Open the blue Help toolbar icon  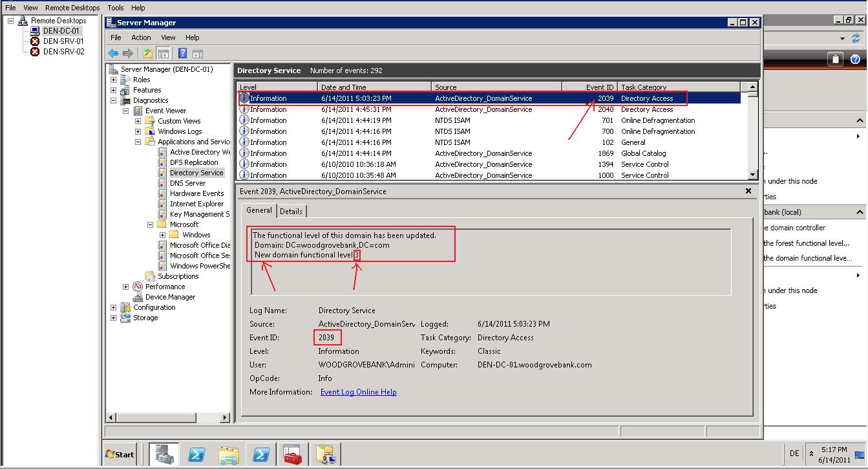[183, 54]
